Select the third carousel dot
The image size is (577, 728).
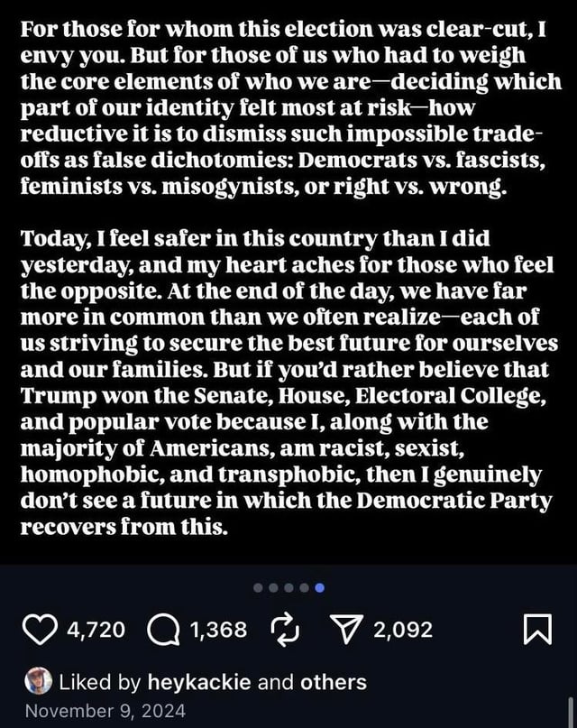288,587
